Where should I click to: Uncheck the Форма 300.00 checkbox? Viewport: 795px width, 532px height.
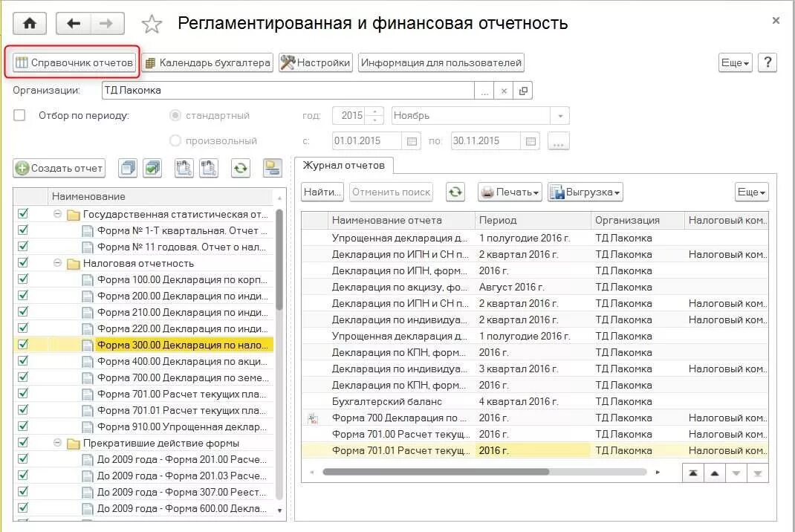tap(23, 344)
